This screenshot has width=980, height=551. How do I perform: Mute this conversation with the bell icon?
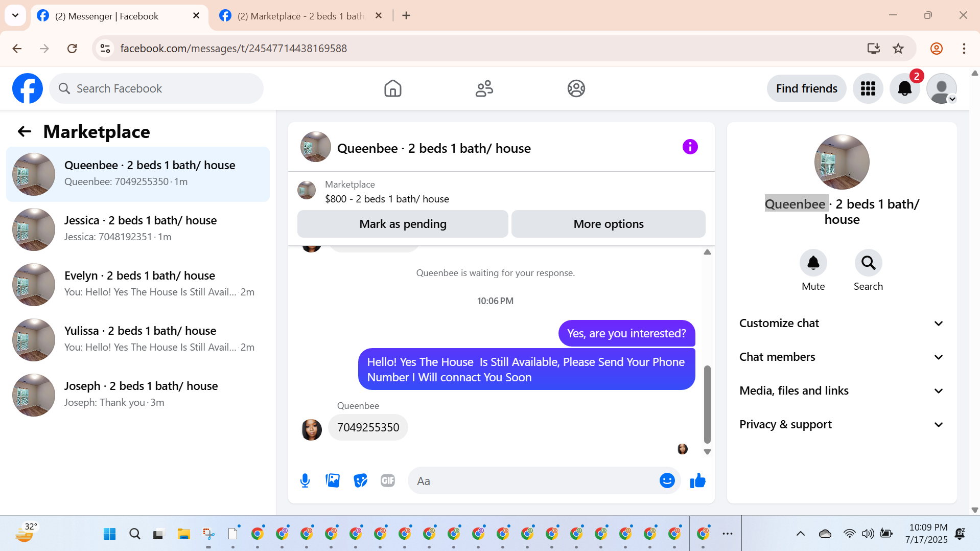[813, 263]
